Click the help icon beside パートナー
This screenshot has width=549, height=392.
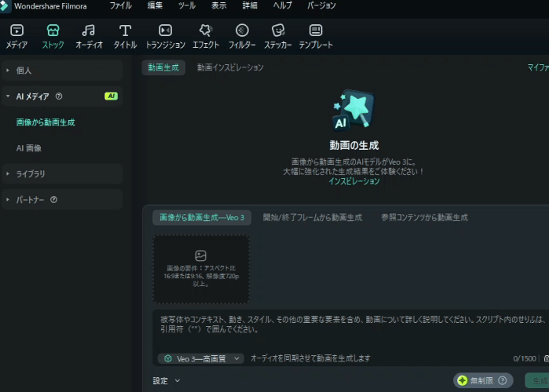point(53,199)
